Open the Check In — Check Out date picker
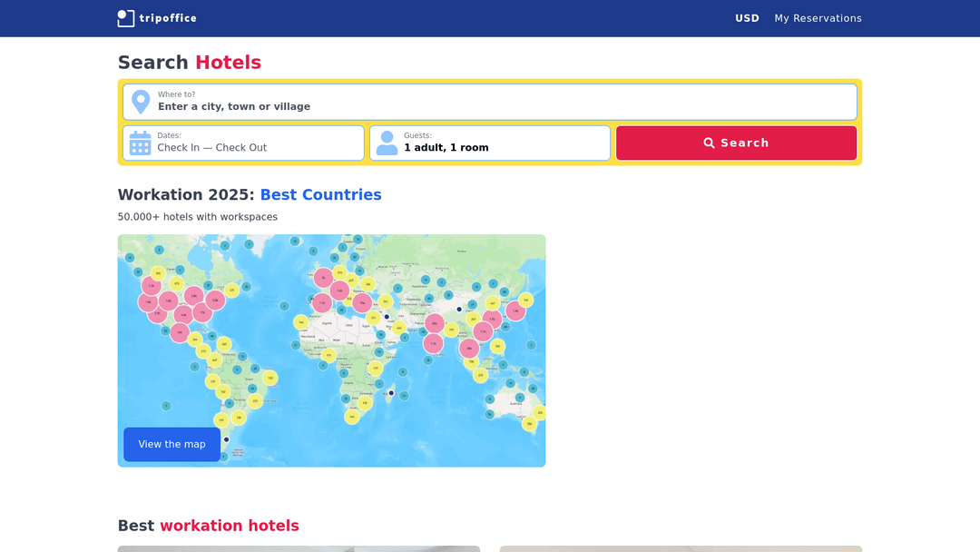980x552 pixels. [x=243, y=143]
